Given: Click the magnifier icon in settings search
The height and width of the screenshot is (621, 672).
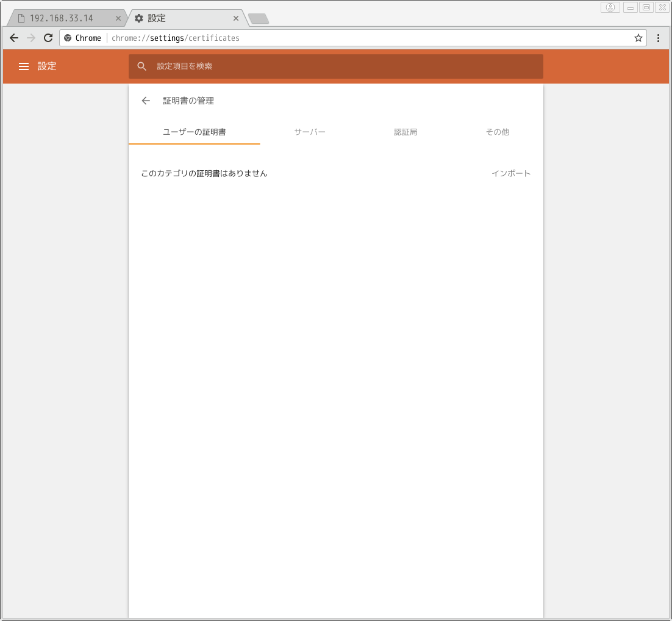Looking at the screenshot, I should [x=142, y=66].
